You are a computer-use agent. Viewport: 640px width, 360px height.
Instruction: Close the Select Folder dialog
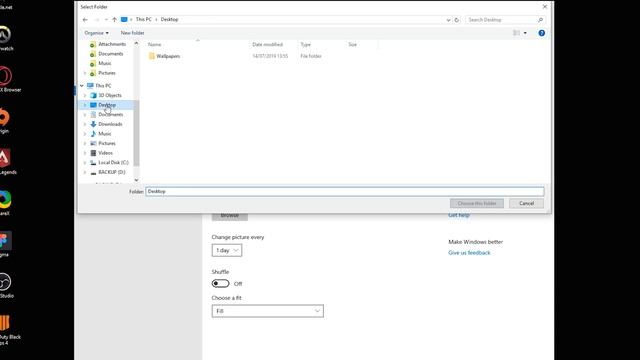[x=544, y=7]
